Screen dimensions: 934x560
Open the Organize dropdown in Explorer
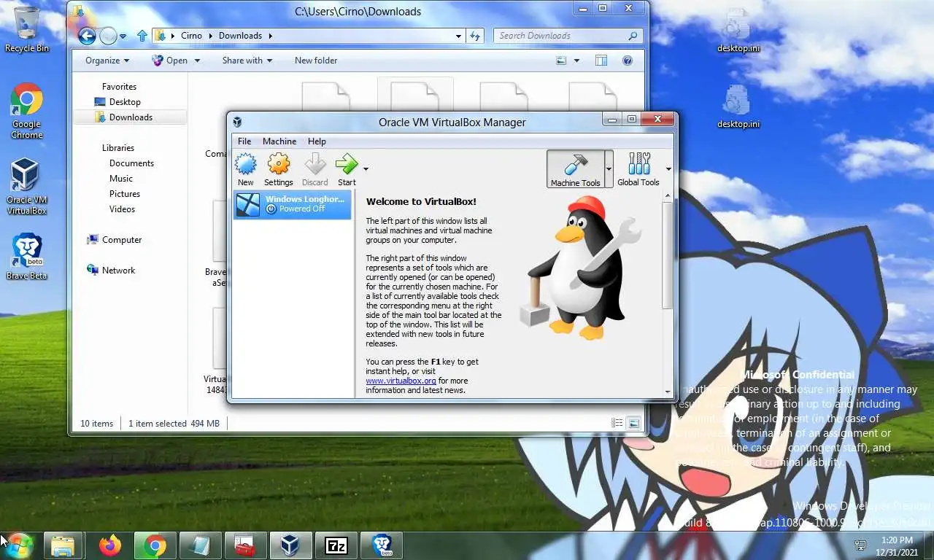107,61
